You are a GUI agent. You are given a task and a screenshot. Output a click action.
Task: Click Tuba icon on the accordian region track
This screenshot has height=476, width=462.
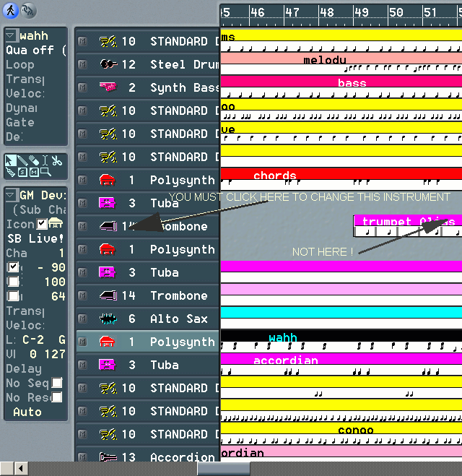pyautogui.click(x=108, y=365)
